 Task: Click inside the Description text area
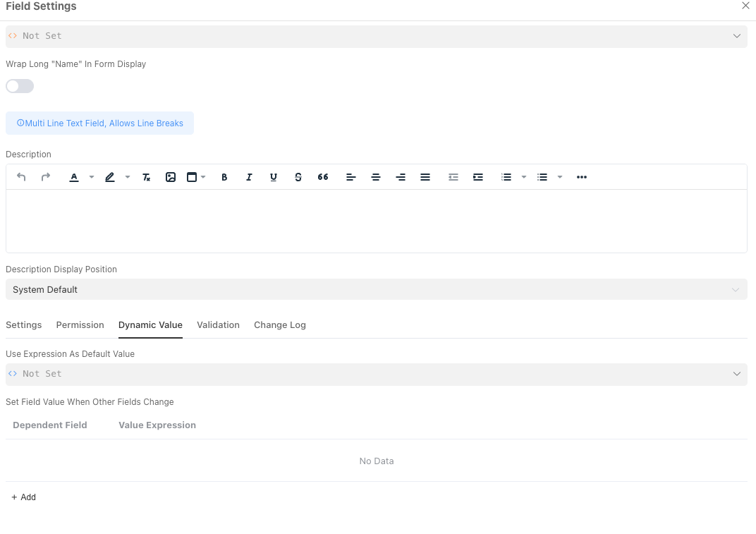376,221
